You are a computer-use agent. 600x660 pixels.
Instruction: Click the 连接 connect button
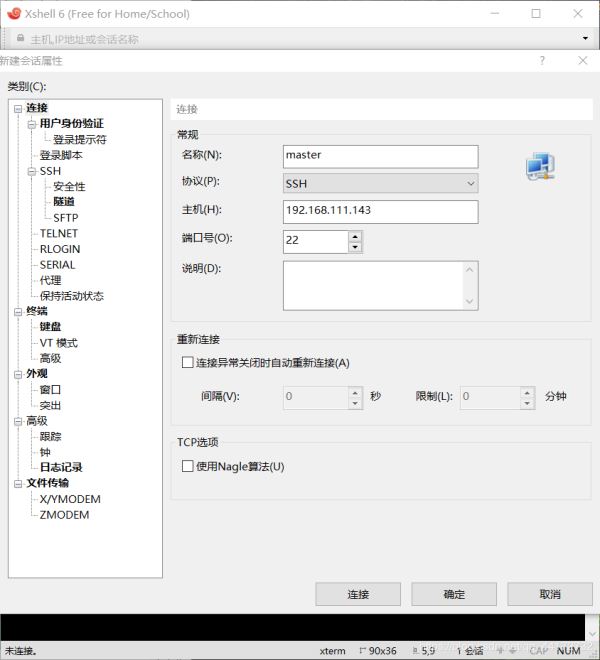coord(358,594)
